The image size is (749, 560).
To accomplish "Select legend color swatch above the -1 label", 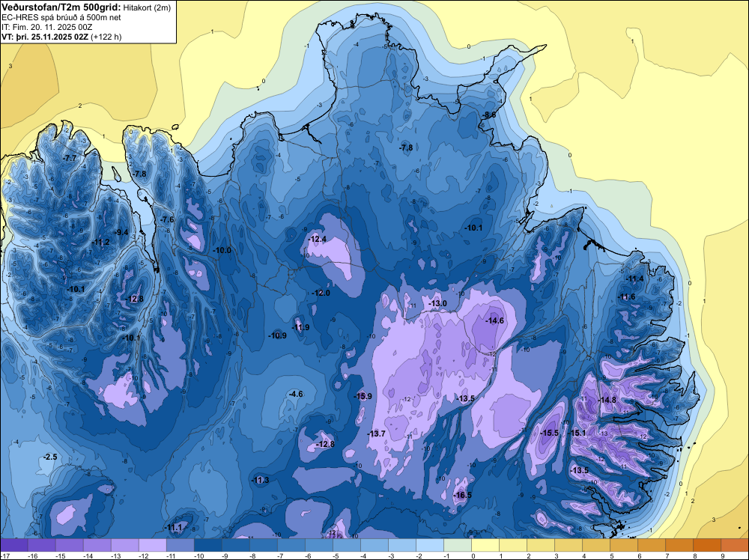I will 458,545.
